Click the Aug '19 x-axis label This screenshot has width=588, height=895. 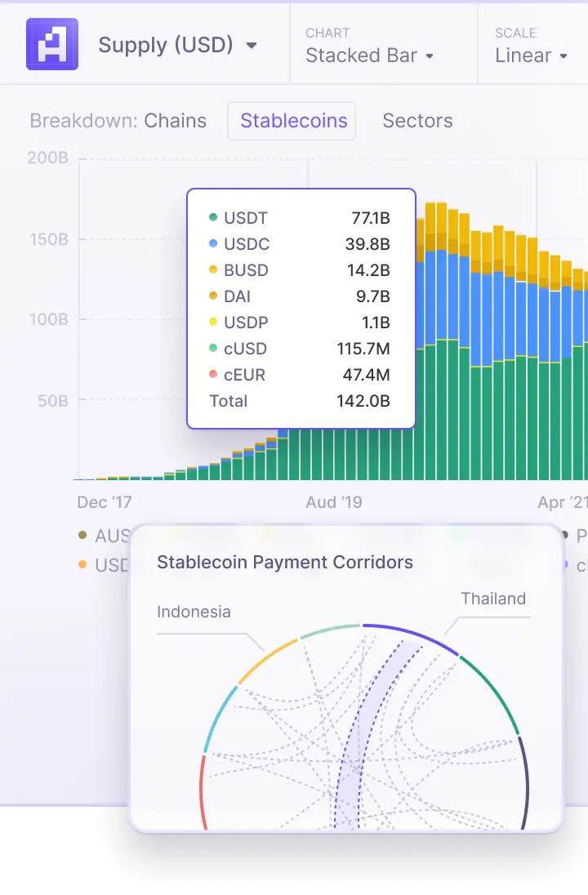click(x=334, y=502)
